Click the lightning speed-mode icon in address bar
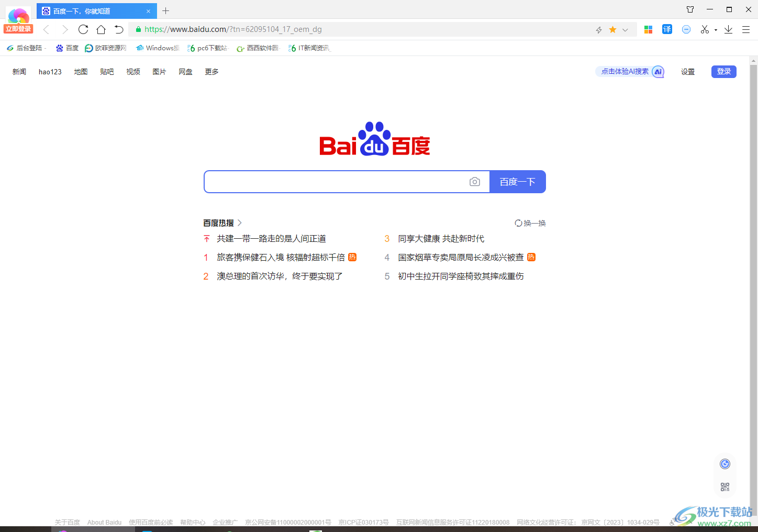The height and width of the screenshot is (532, 758). pos(599,30)
